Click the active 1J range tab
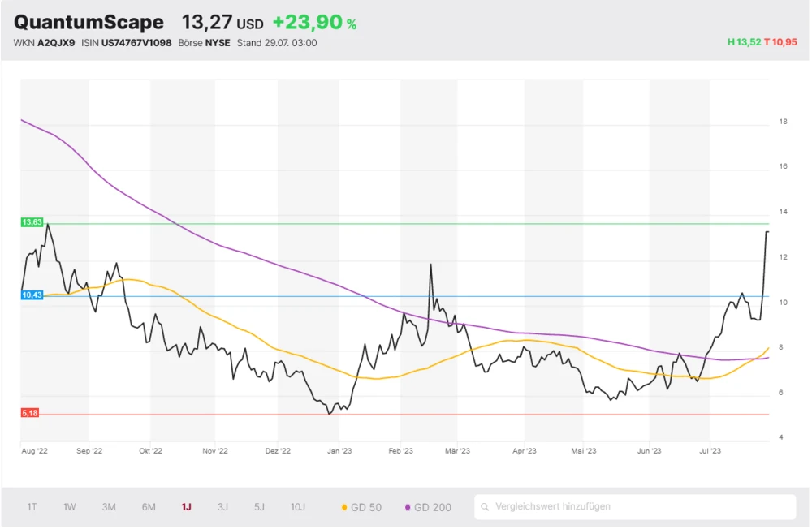The height and width of the screenshot is (529, 812). click(187, 507)
